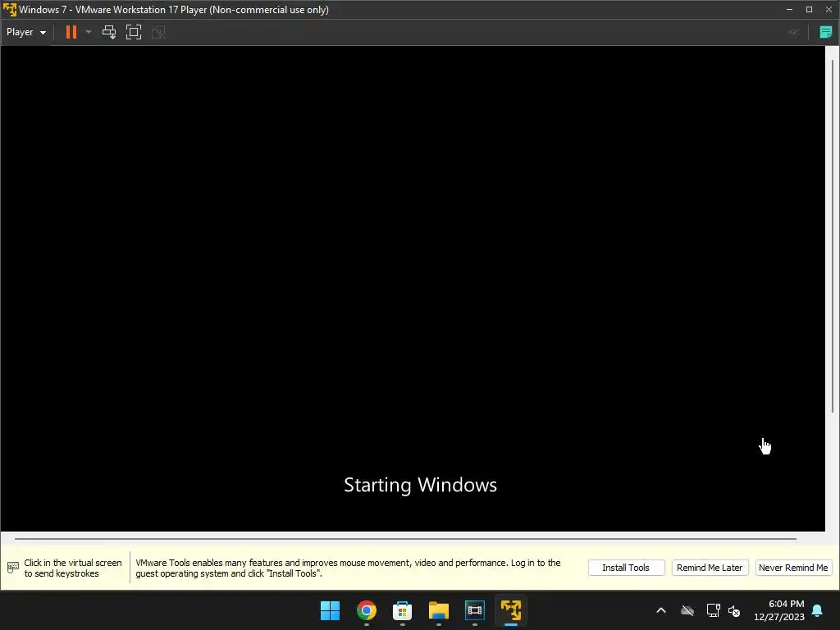Click the grayed-out double-arrow toolbar icon
Screen dimensions: 840x630
(794, 32)
